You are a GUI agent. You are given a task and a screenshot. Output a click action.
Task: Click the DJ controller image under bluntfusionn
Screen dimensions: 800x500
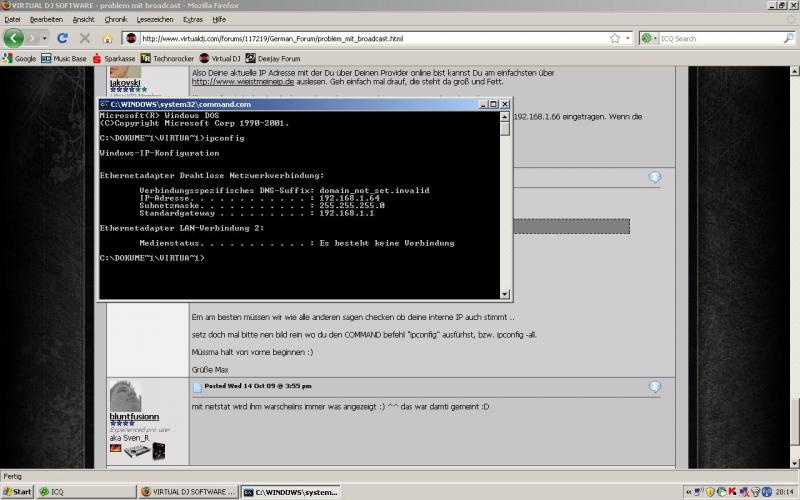point(137,450)
